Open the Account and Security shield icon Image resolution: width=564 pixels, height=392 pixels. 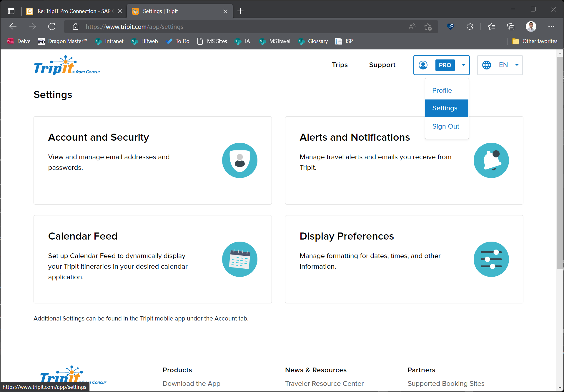[239, 160]
